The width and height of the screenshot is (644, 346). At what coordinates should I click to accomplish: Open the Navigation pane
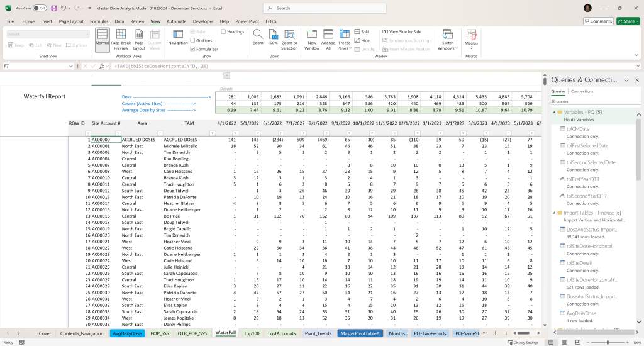click(x=178, y=38)
